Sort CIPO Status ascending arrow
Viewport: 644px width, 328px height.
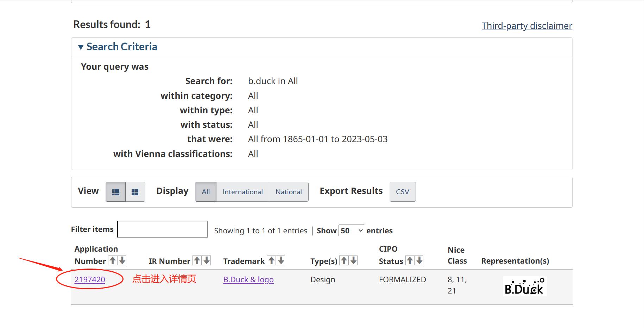[x=410, y=261]
